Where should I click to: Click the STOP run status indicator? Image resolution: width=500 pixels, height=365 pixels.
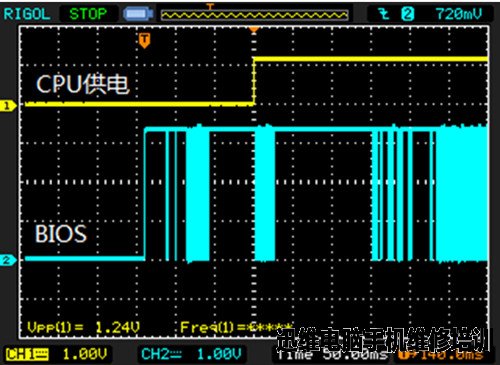click(x=88, y=14)
